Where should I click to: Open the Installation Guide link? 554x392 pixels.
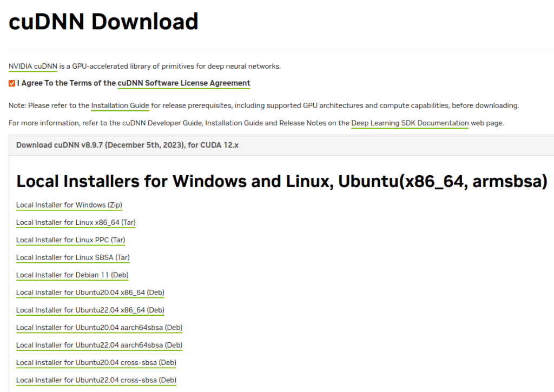point(120,105)
